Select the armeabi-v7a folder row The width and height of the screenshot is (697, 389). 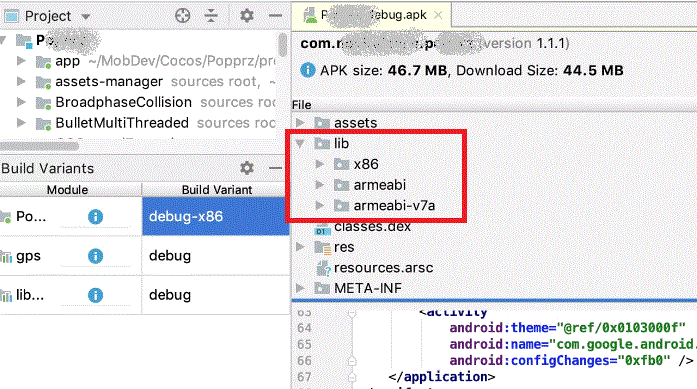click(x=394, y=205)
